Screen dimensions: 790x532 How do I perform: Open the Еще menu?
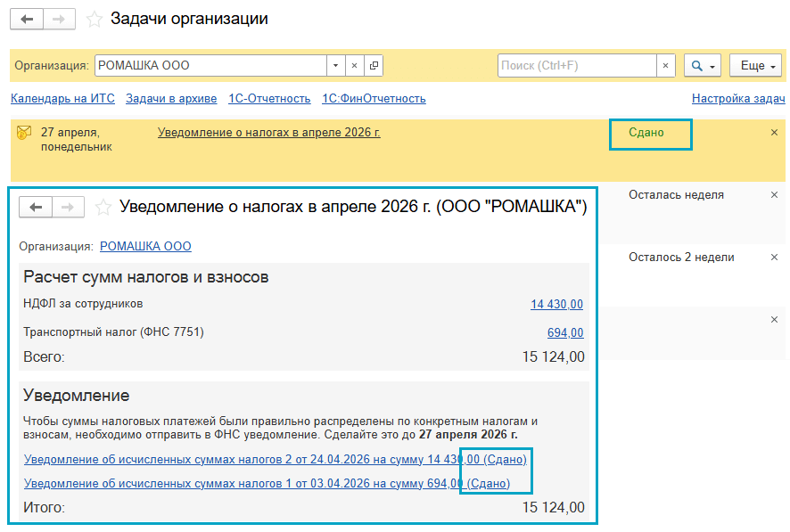(756, 65)
